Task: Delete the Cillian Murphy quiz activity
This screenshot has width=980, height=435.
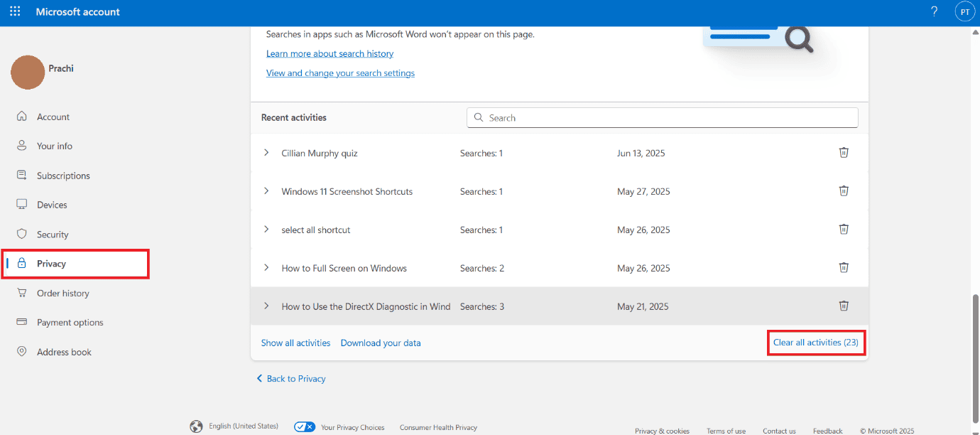Action: pyautogui.click(x=844, y=153)
